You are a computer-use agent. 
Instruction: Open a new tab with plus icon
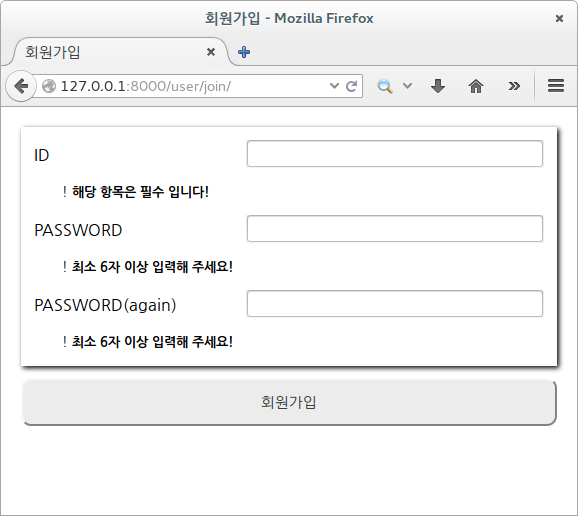[244, 52]
